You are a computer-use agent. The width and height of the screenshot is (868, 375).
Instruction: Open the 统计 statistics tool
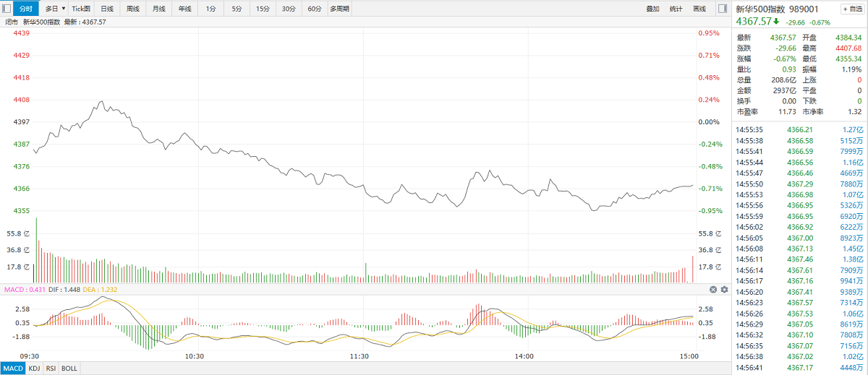tap(676, 9)
